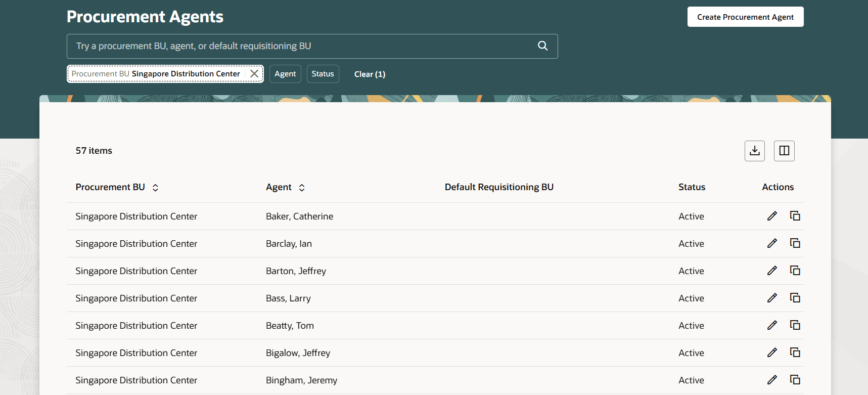Screen dimensions: 868x395
Task: Duplicate agent Bass, Larry
Action: click(795, 298)
